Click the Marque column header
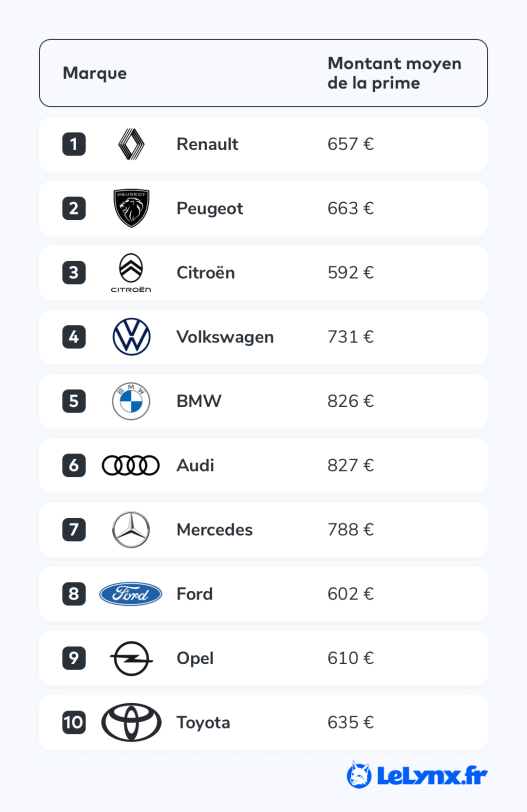The height and width of the screenshot is (812, 527). [x=95, y=73]
